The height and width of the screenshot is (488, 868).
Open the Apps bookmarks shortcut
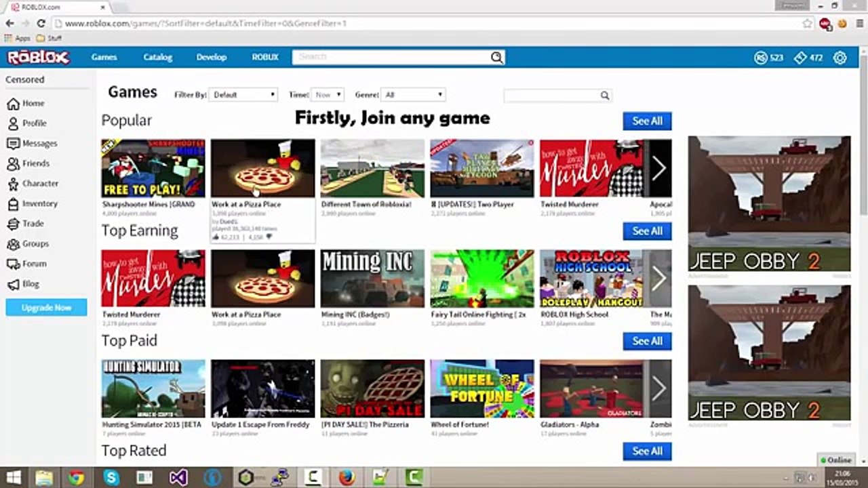[18, 39]
